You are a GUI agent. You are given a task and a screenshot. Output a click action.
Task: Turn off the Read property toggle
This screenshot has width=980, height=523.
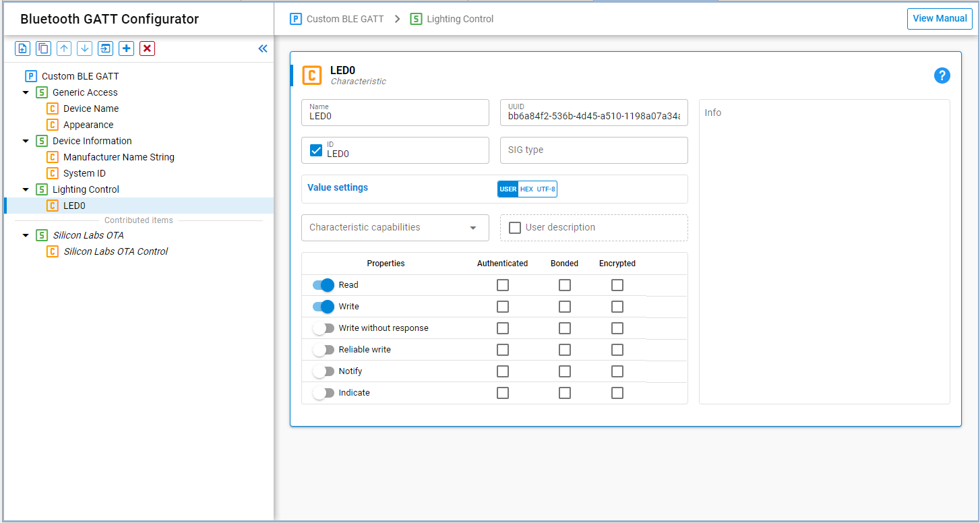click(324, 285)
